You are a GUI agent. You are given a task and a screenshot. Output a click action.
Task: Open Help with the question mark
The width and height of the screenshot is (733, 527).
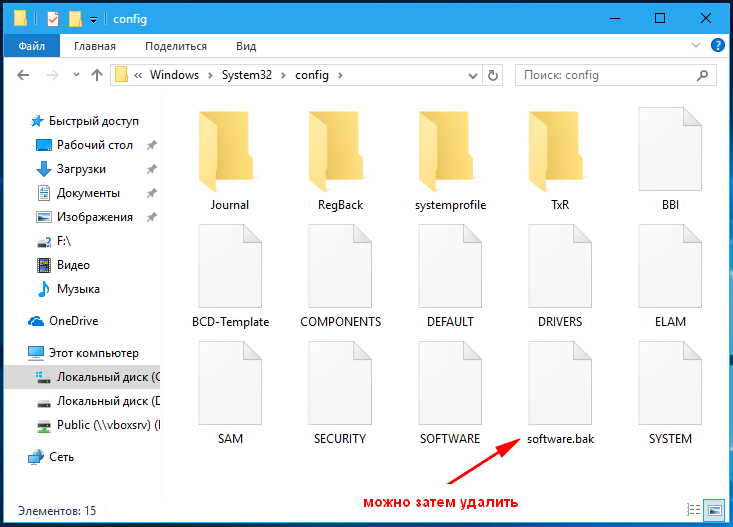[x=718, y=45]
